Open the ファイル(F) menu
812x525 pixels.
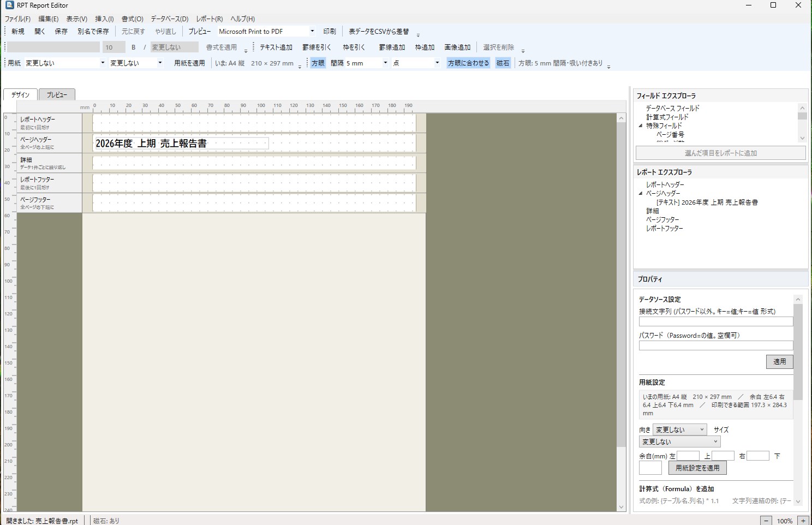point(18,19)
